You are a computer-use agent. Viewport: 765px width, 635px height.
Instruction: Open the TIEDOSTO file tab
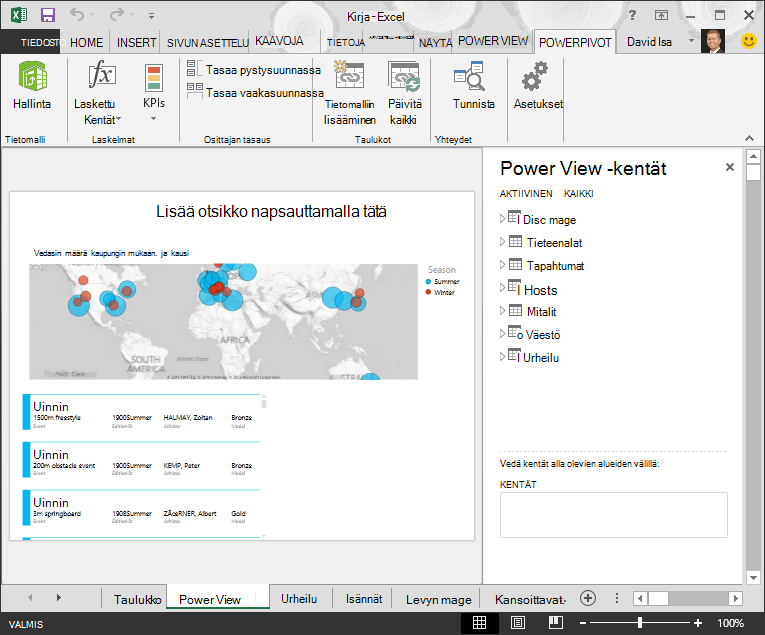click(x=33, y=42)
